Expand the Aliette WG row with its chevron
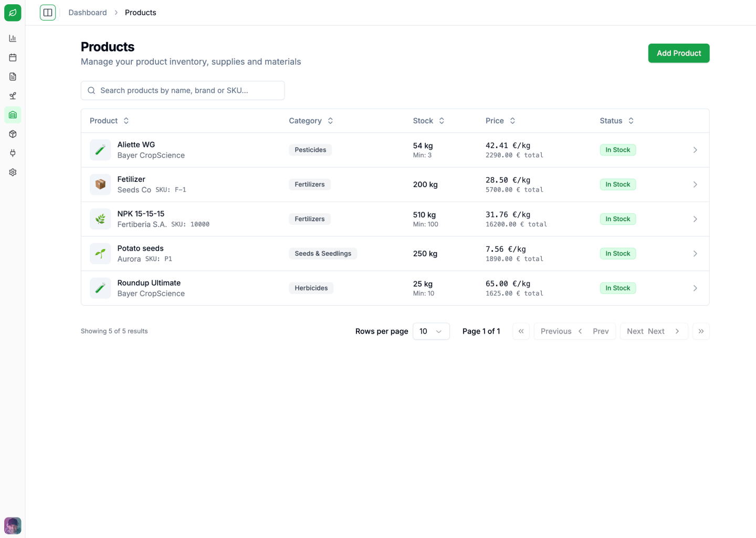 [x=695, y=150]
